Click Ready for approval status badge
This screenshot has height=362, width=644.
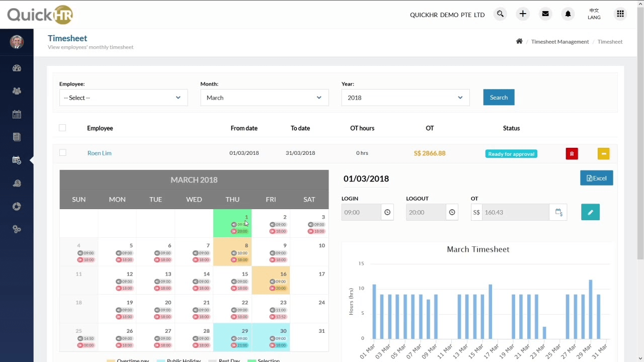[x=511, y=154]
